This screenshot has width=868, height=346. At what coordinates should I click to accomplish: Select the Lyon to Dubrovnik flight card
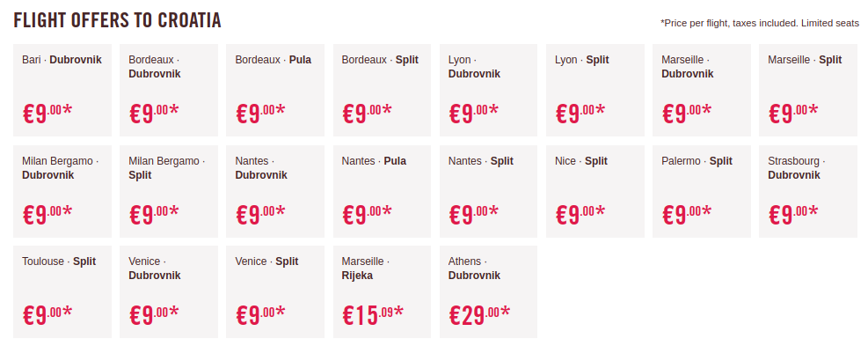488,91
